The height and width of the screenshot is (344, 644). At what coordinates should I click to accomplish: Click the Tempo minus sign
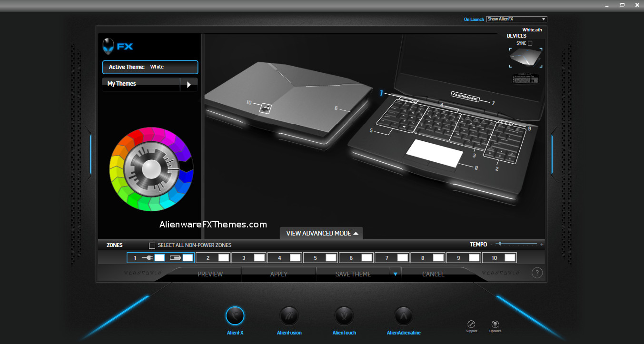tap(492, 245)
